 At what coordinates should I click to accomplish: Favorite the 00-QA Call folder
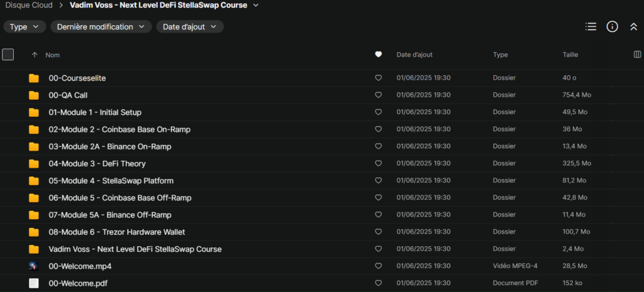pyautogui.click(x=378, y=95)
